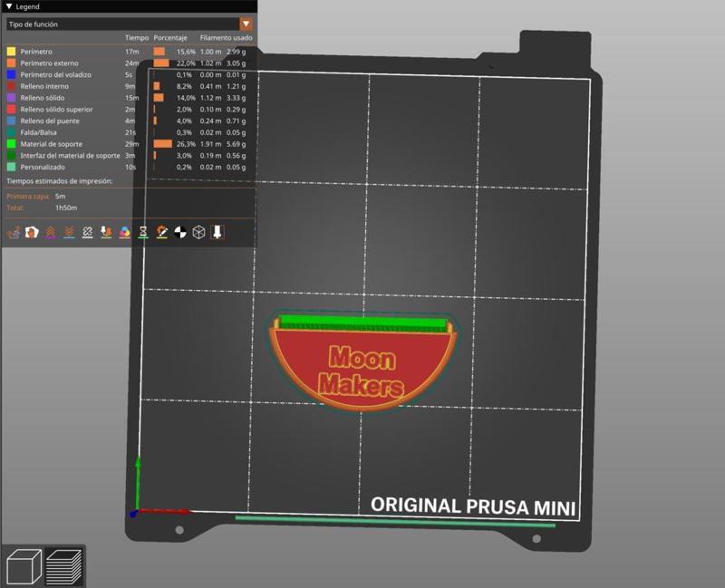Click the orange Perímetro externo swatch
The image size is (725, 588).
pos(11,63)
